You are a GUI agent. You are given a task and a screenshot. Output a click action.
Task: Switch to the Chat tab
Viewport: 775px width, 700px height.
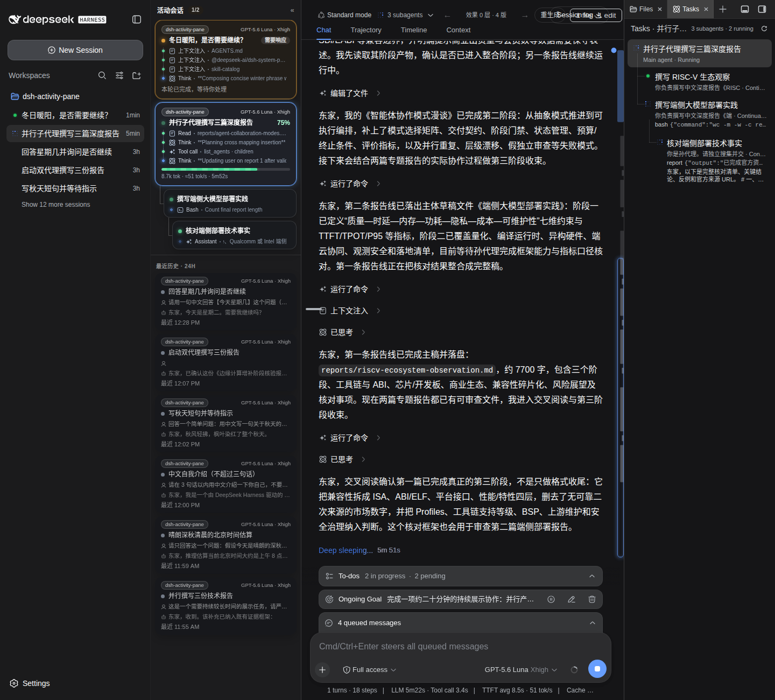pyautogui.click(x=324, y=30)
